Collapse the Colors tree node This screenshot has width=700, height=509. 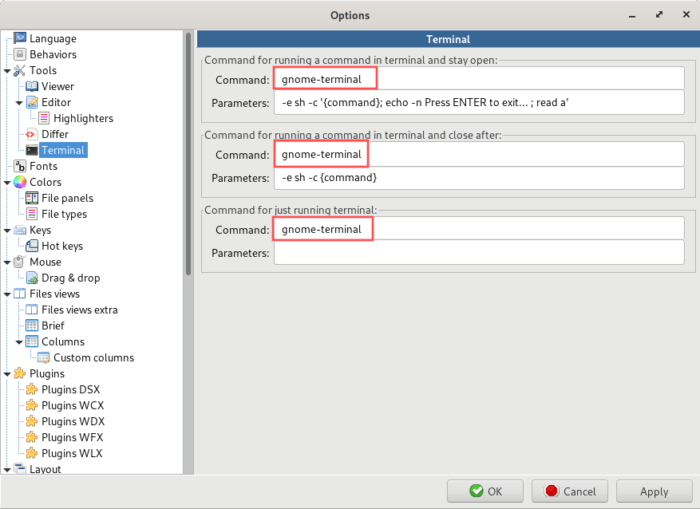coord(7,183)
